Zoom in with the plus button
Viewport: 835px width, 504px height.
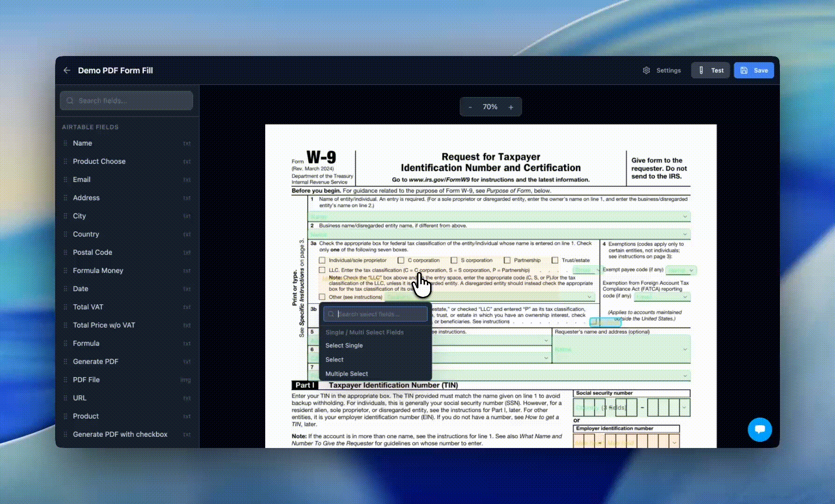coord(511,107)
